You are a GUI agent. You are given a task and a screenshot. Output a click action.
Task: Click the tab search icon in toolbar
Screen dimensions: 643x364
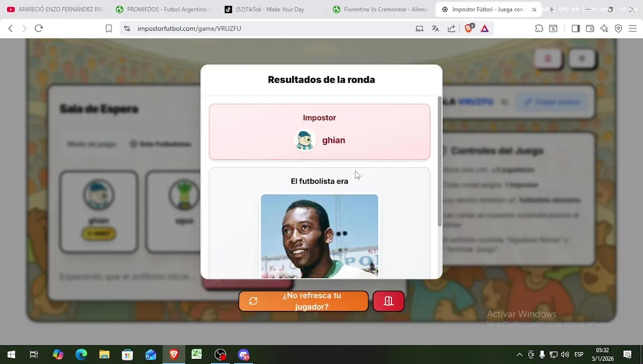point(553,29)
